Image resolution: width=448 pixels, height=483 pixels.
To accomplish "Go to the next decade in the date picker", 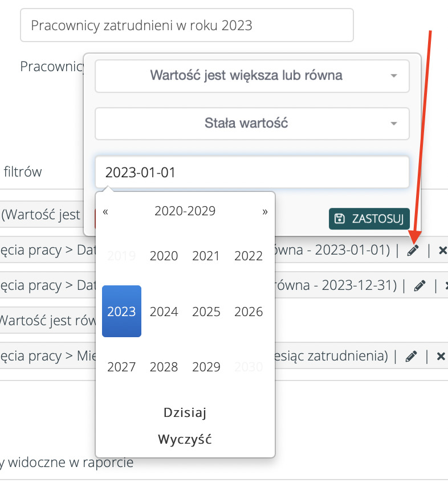I will (264, 211).
